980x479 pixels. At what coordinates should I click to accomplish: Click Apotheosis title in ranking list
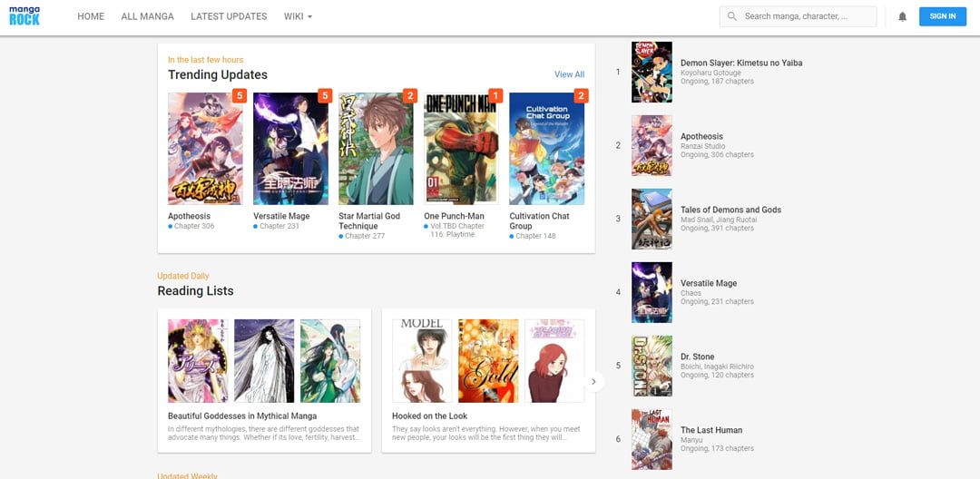pyautogui.click(x=701, y=136)
